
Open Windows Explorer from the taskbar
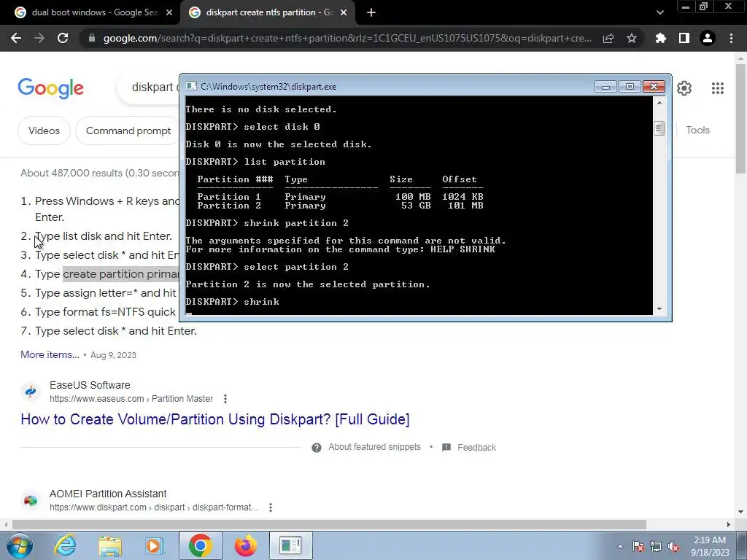pyautogui.click(x=110, y=545)
